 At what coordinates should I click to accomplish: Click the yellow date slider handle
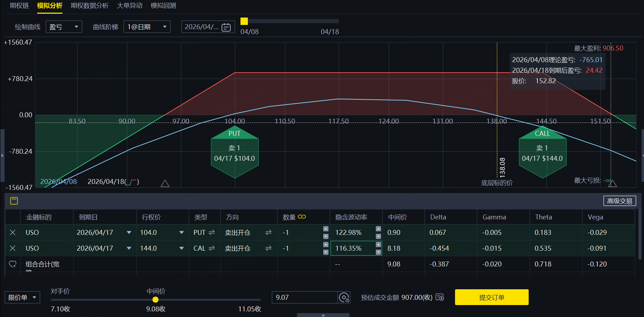(x=244, y=21)
